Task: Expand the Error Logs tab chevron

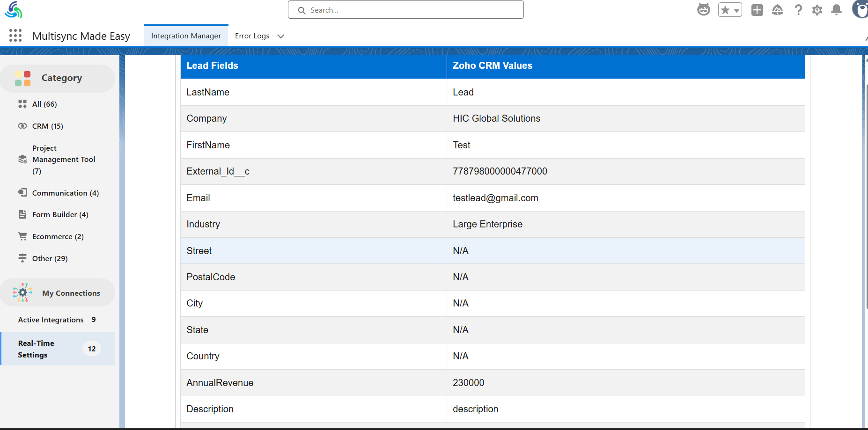Action: [281, 36]
